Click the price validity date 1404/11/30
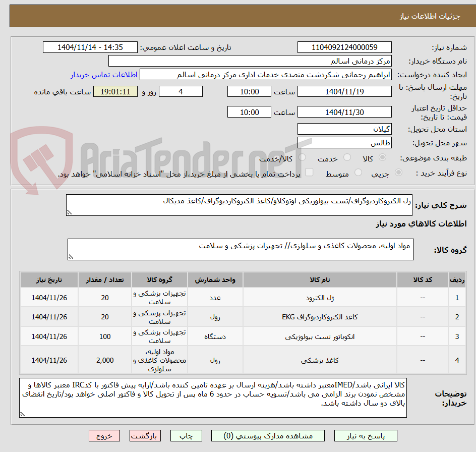 pos(344,112)
